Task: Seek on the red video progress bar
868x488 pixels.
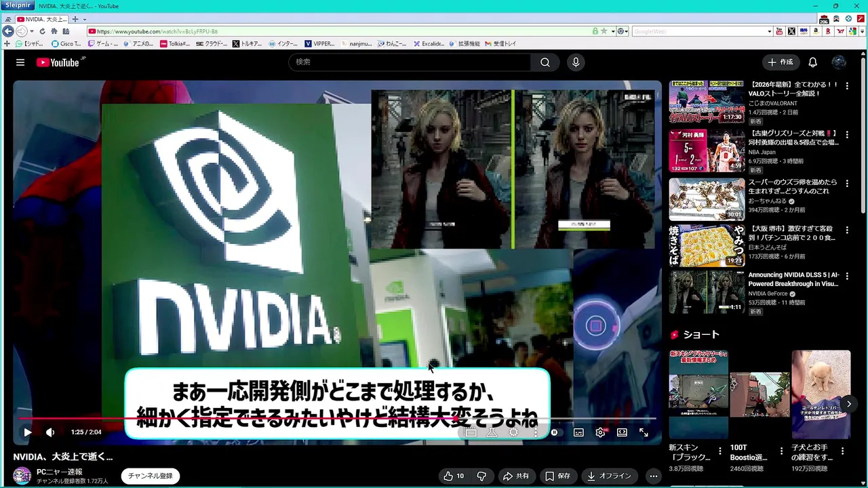Action: (x=337, y=419)
